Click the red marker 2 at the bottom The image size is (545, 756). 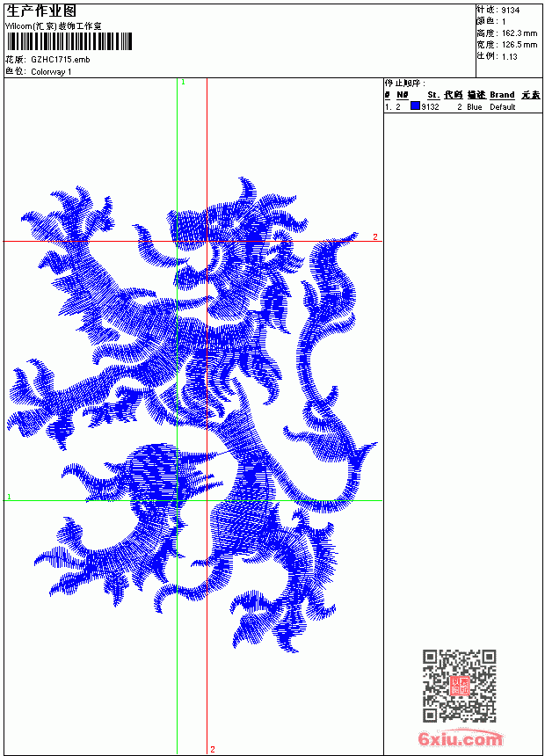click(213, 749)
